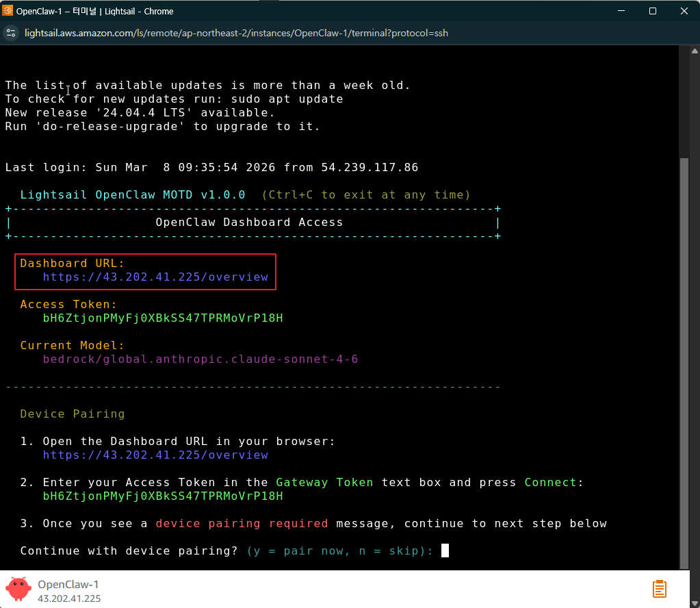Viewport: 700px width, 608px height.
Task: Click the token shown under step 2
Action: tap(163, 496)
